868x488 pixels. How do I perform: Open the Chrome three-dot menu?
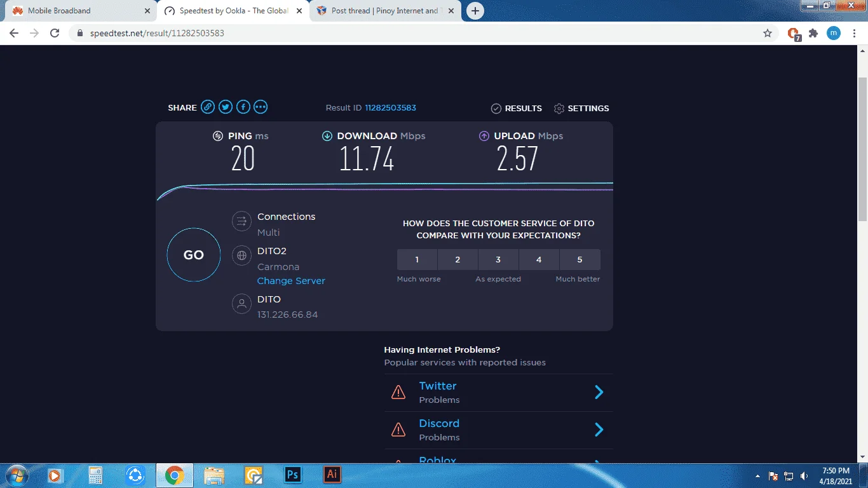[853, 33]
